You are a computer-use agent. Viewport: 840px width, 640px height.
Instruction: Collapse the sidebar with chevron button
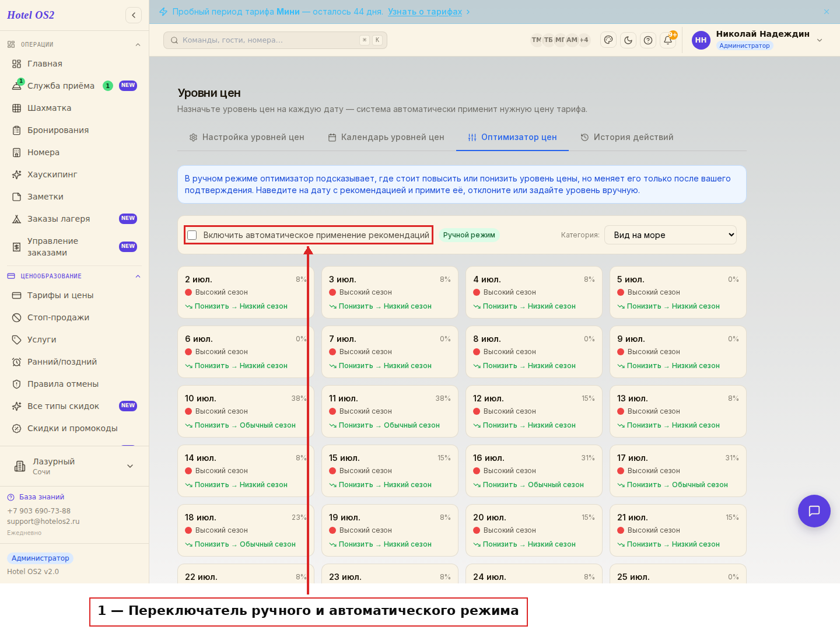[x=134, y=15]
